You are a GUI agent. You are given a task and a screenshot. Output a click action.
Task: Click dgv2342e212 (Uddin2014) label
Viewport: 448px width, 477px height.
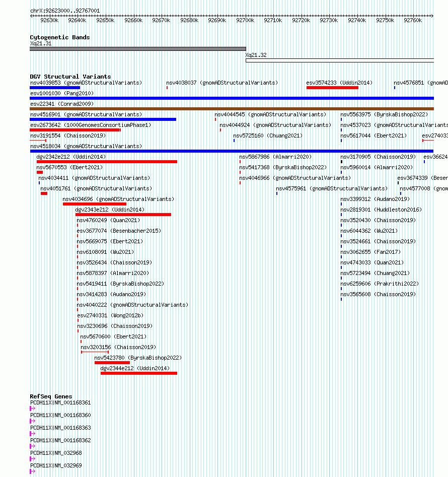pos(71,157)
